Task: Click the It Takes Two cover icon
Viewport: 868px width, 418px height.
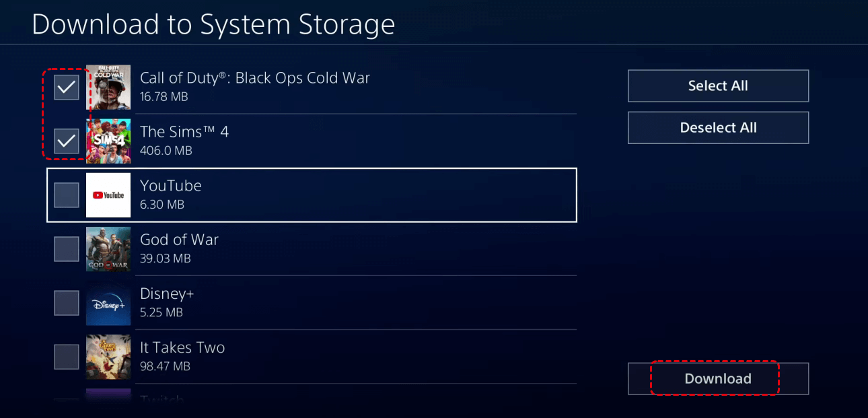Action: coord(108,357)
